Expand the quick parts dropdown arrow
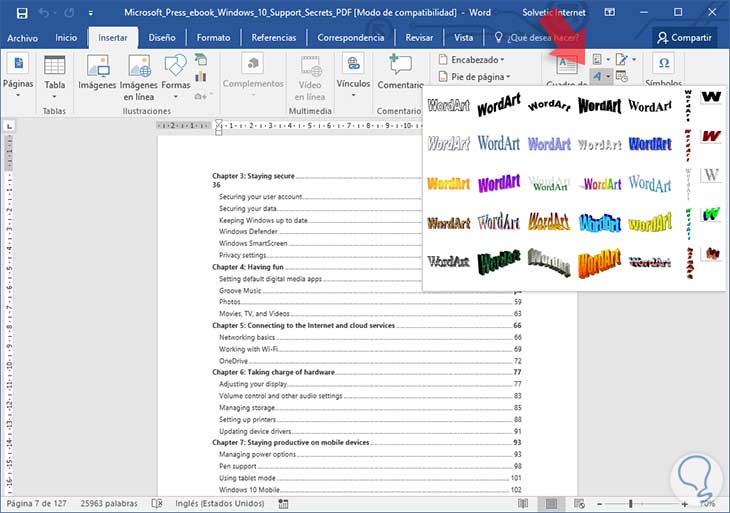The image size is (730, 513). [x=608, y=59]
